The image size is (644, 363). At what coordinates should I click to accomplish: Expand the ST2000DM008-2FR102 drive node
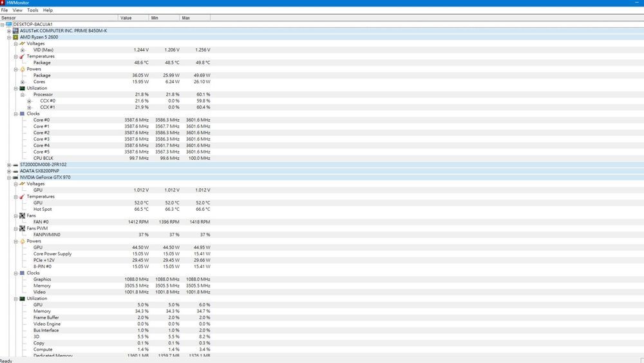[8, 164]
